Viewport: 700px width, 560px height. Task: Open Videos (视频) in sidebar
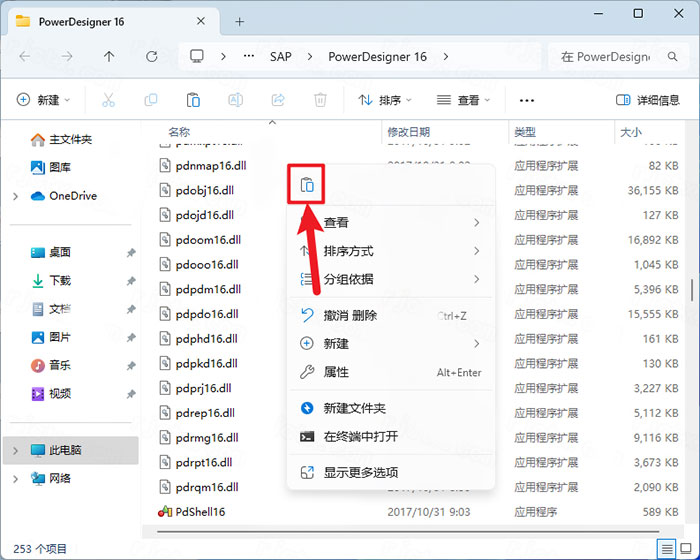click(x=51, y=394)
